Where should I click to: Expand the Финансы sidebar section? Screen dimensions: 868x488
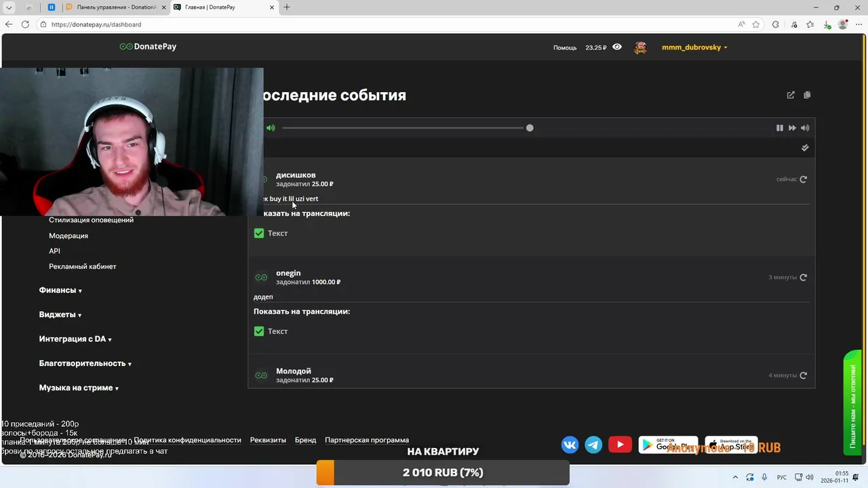pyautogui.click(x=60, y=290)
